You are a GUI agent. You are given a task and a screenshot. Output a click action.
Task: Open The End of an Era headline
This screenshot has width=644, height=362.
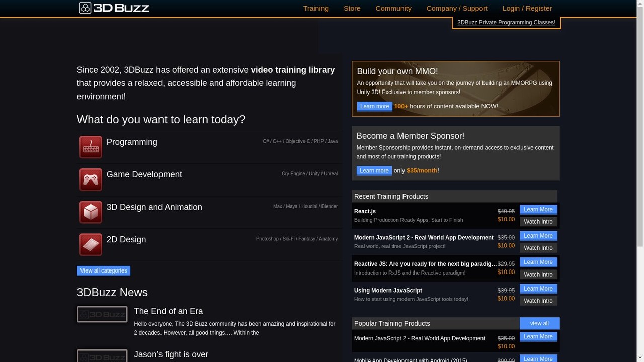coord(169,311)
